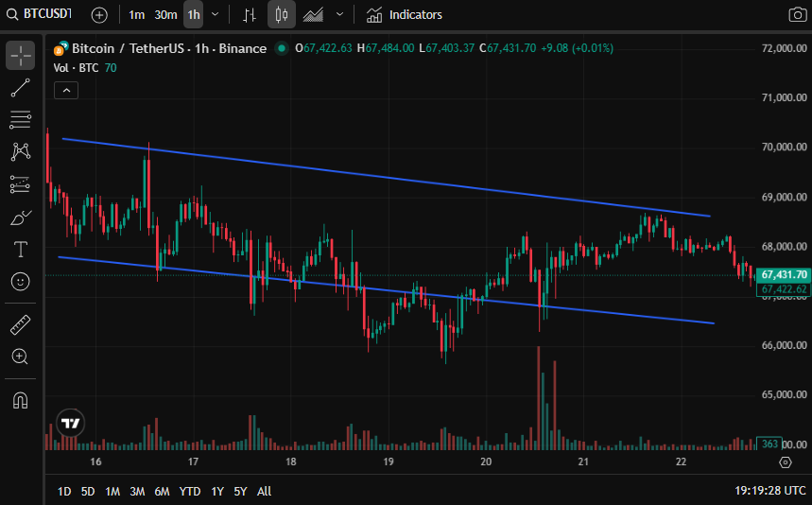Click the 70,000.00 price axis label

coord(784,148)
